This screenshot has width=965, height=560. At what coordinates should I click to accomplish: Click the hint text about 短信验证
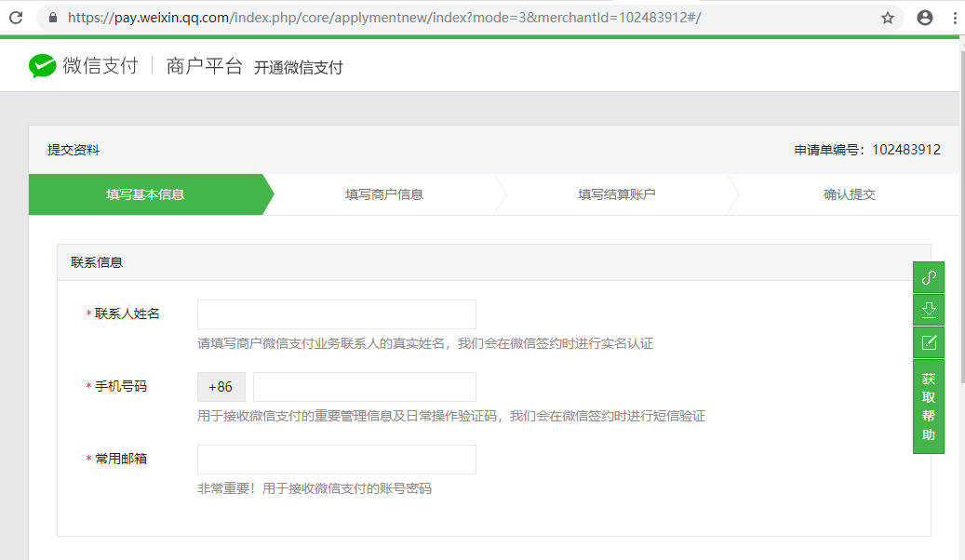(x=451, y=416)
